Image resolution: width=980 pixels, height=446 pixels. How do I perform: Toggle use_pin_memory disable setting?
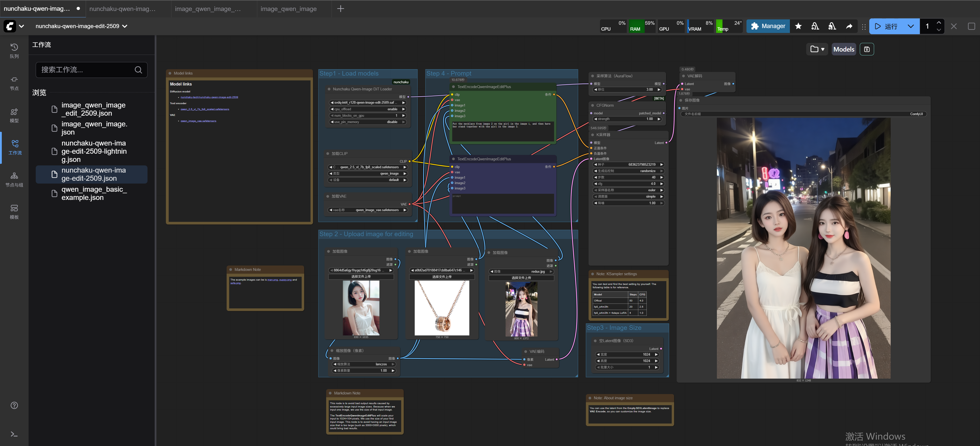[368, 122]
